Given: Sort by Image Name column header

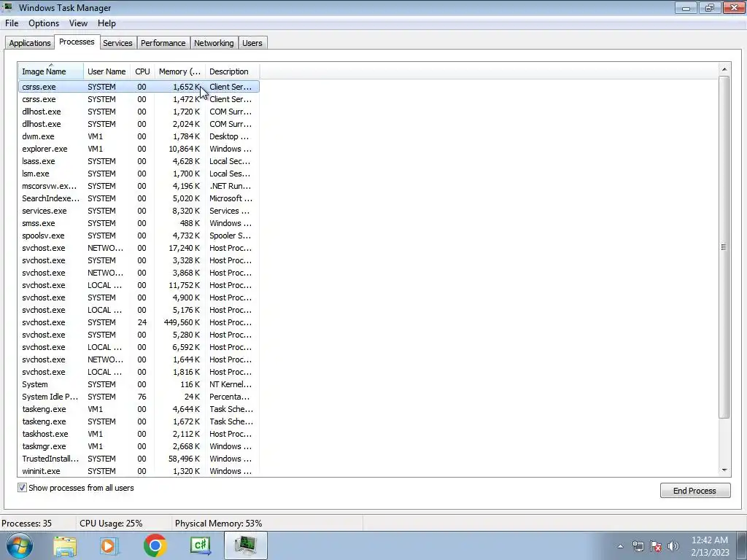Looking at the screenshot, I should (x=51, y=71).
